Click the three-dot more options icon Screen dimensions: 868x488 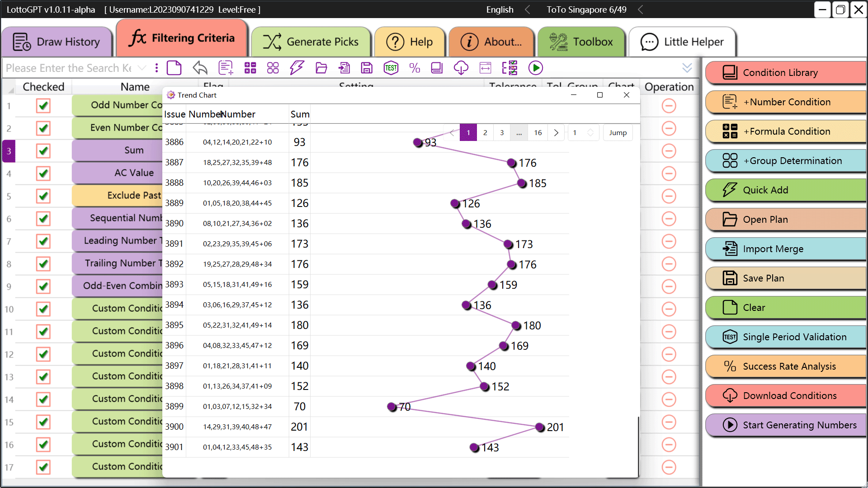156,68
